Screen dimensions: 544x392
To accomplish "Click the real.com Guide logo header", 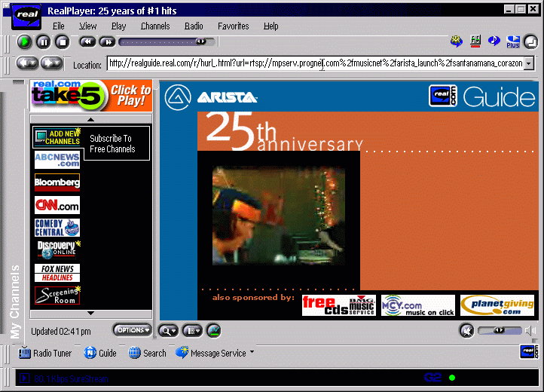I will coord(482,96).
